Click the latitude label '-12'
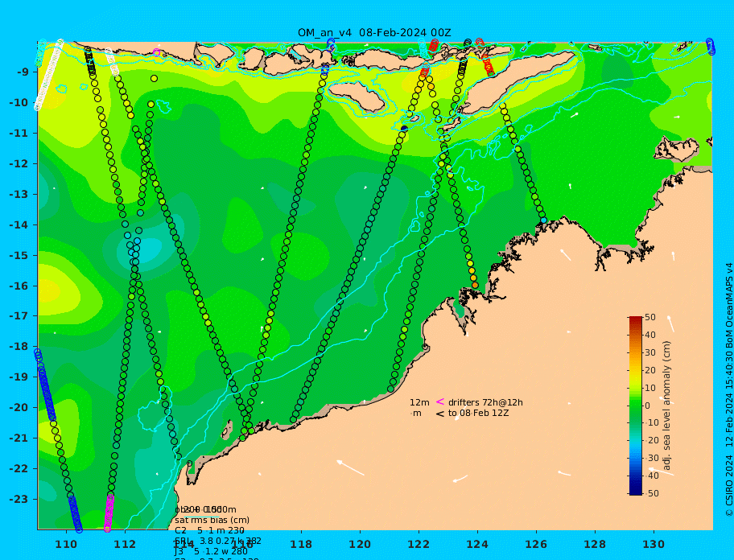734x560 pixels. pyautogui.click(x=19, y=164)
